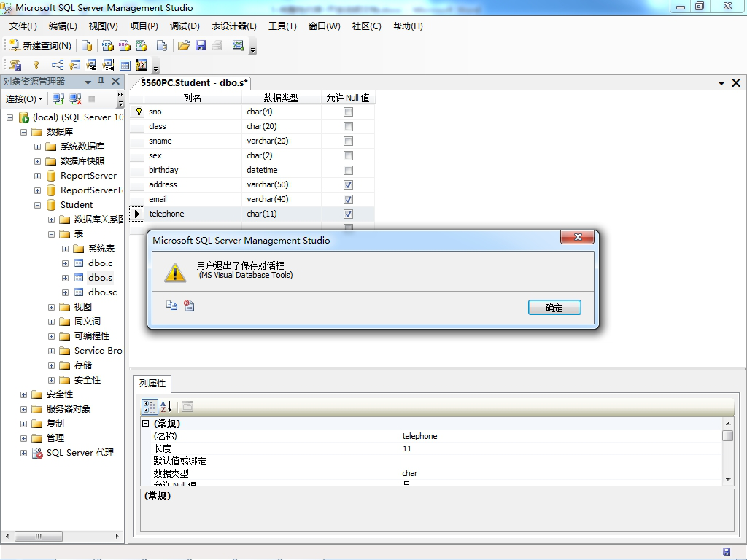
Task: Toggle Allow Nulls for class column
Action: click(x=348, y=127)
